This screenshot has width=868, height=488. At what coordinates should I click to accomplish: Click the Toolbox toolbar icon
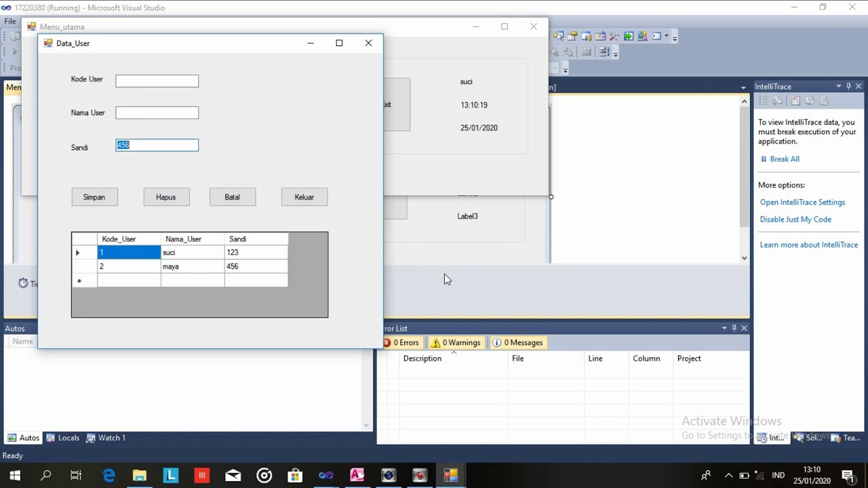(614, 36)
